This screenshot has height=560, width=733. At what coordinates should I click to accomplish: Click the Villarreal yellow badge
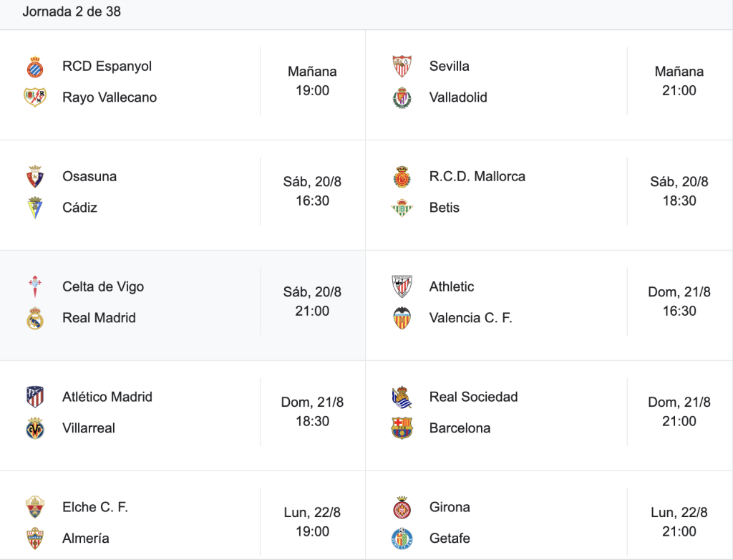click(x=35, y=428)
